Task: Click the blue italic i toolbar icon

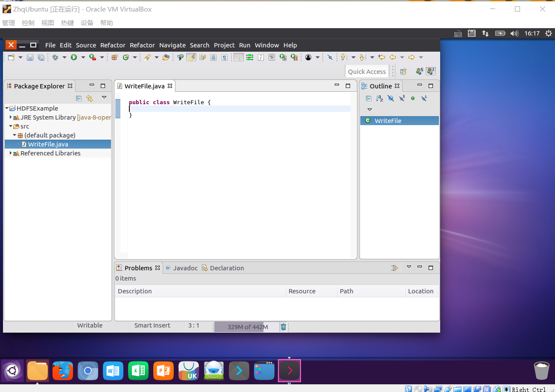Action: pos(260,57)
